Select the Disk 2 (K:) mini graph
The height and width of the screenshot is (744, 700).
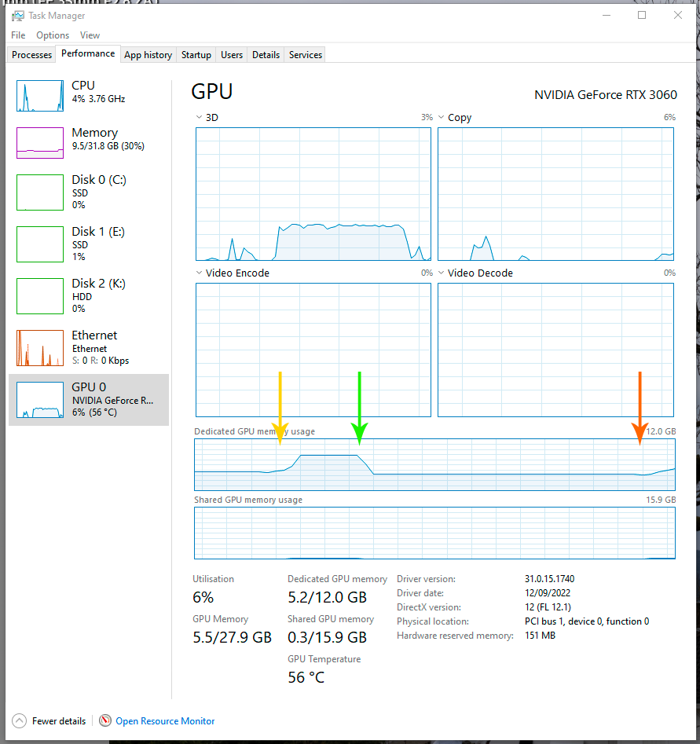pos(40,295)
